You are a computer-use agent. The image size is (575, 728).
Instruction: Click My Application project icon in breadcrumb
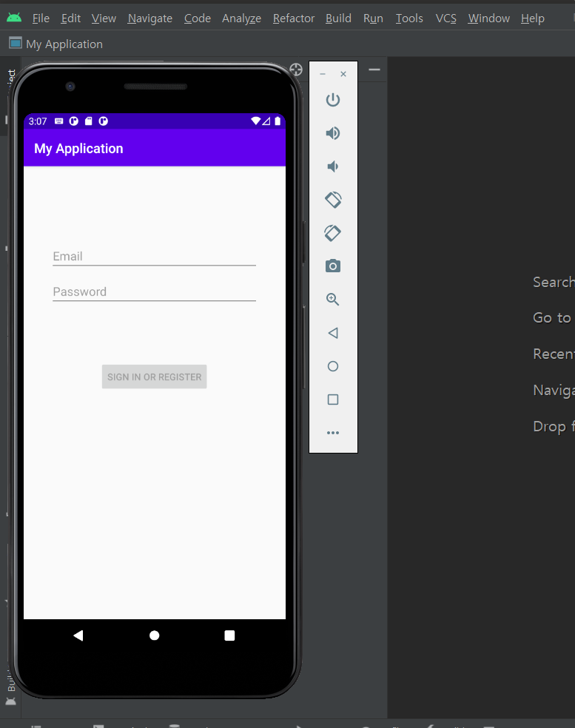click(x=16, y=43)
